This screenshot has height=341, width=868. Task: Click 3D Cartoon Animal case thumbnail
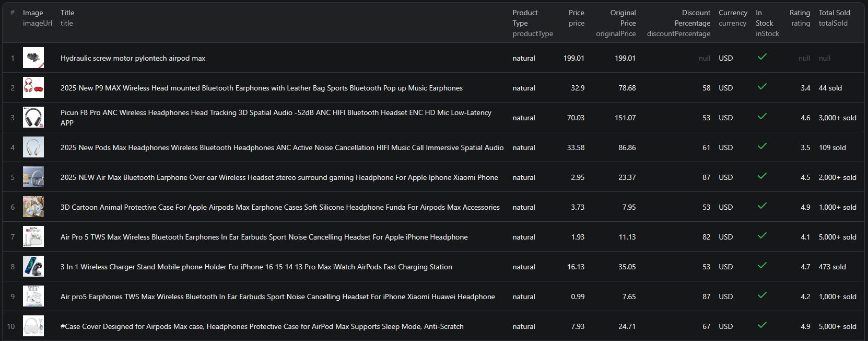pyautogui.click(x=33, y=207)
